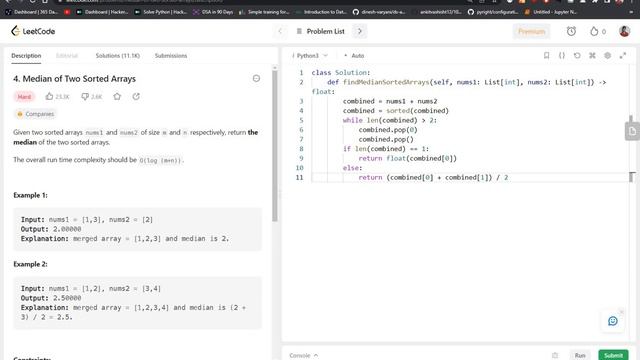Open 'Dashboard | 365 Da...' bookmark
The height and width of the screenshot is (360, 640).
pos(32,12)
